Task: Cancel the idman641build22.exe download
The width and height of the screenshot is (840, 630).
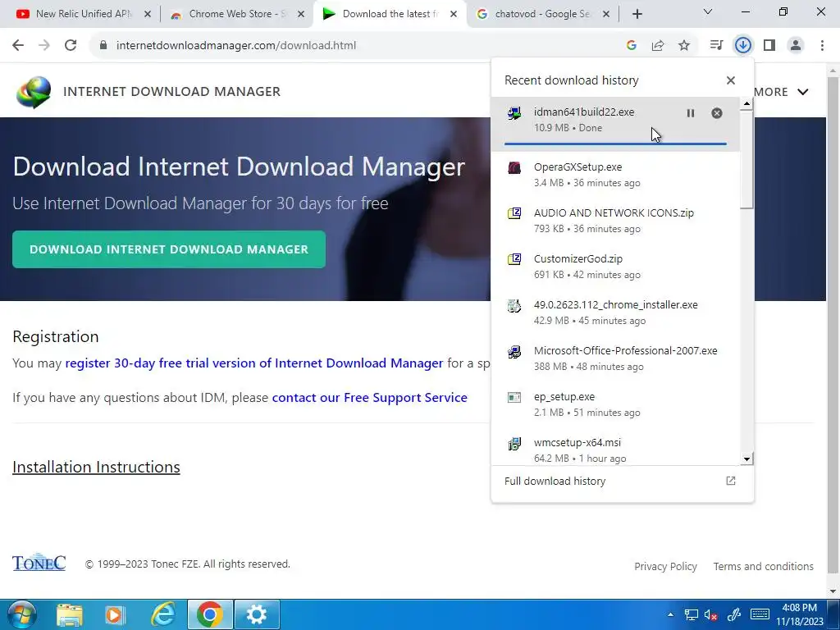Action: [x=717, y=113]
